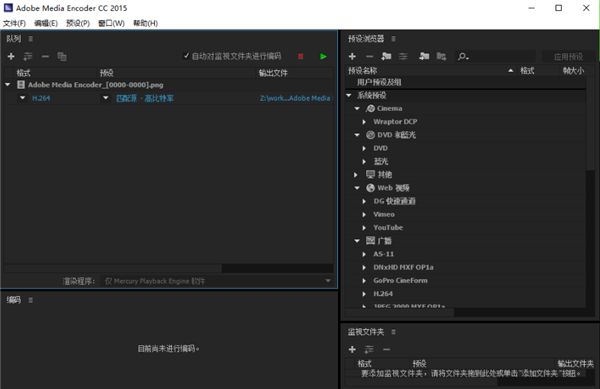Open the preset dropdown arrow in queue row
The width and height of the screenshot is (600, 389).
click(x=106, y=98)
